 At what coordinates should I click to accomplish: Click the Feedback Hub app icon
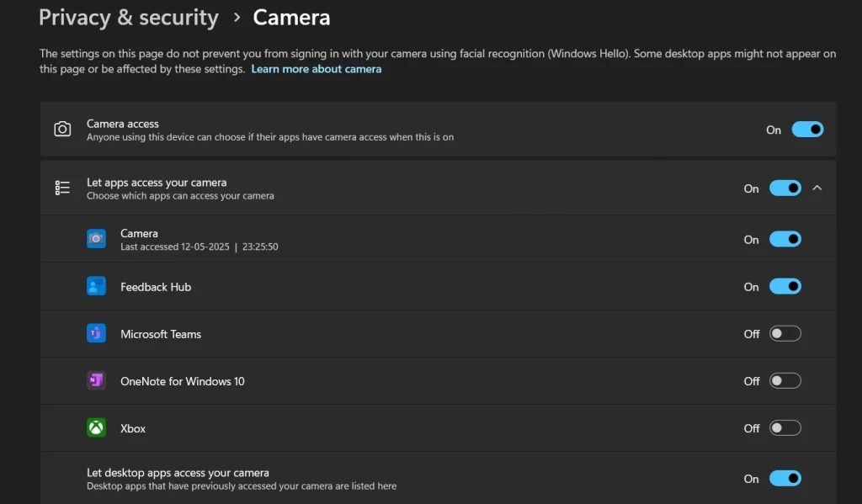pyautogui.click(x=96, y=287)
